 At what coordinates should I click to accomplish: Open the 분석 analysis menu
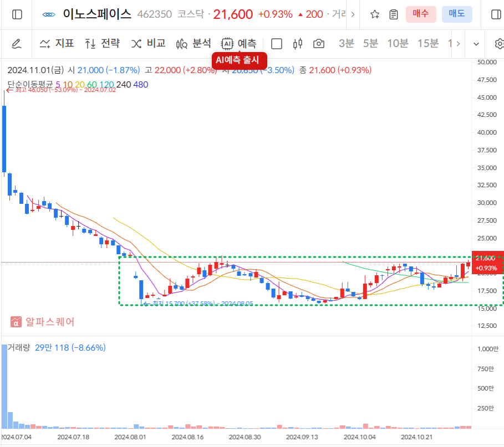click(194, 43)
